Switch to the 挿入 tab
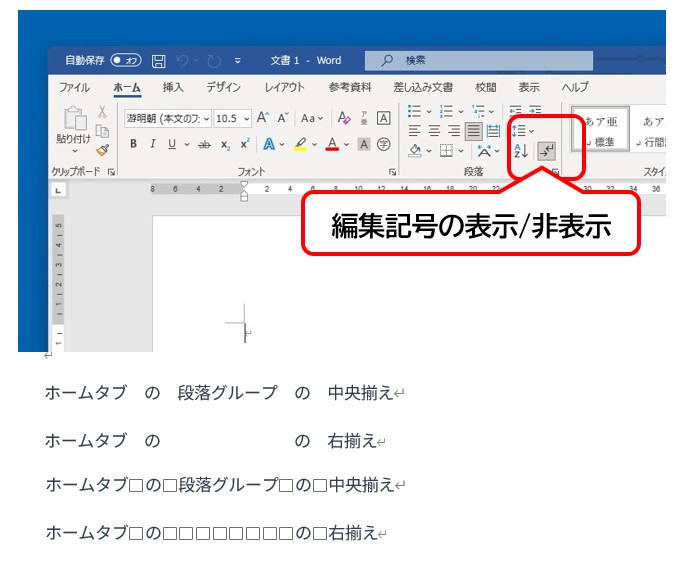Screen dimensions: 682x571 pyautogui.click(x=173, y=87)
